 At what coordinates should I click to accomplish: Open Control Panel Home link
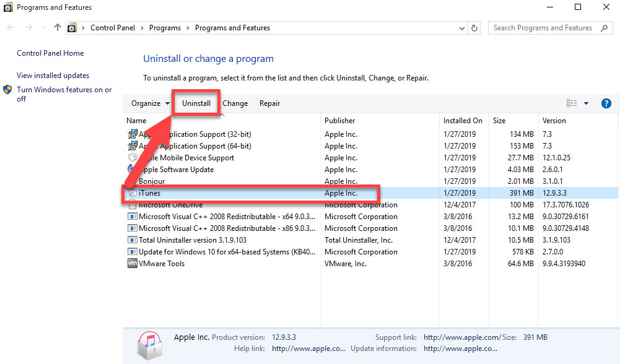[50, 53]
